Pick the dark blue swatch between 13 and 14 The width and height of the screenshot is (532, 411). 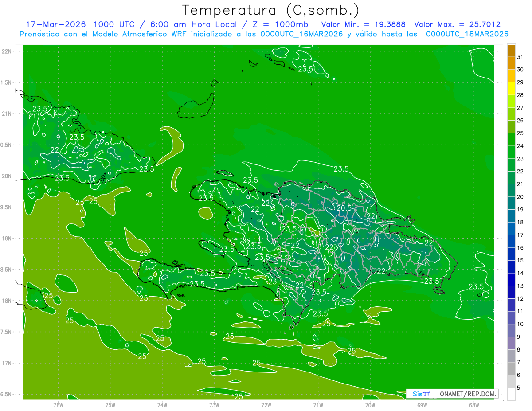coord(511,280)
